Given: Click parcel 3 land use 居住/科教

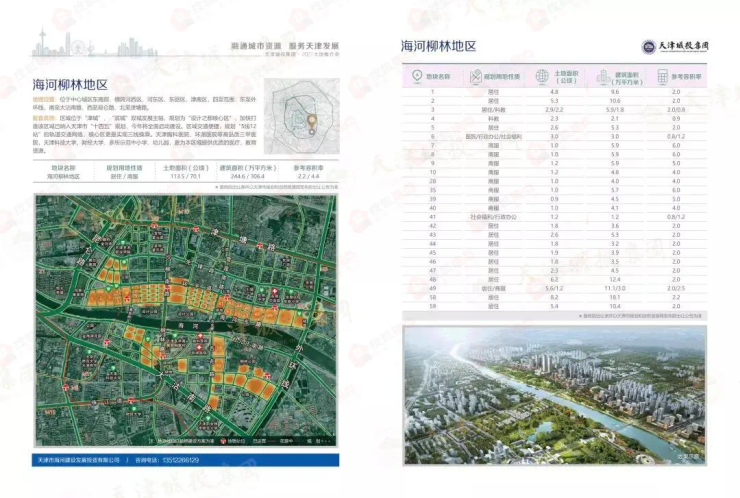Looking at the screenshot, I should pos(493,110).
